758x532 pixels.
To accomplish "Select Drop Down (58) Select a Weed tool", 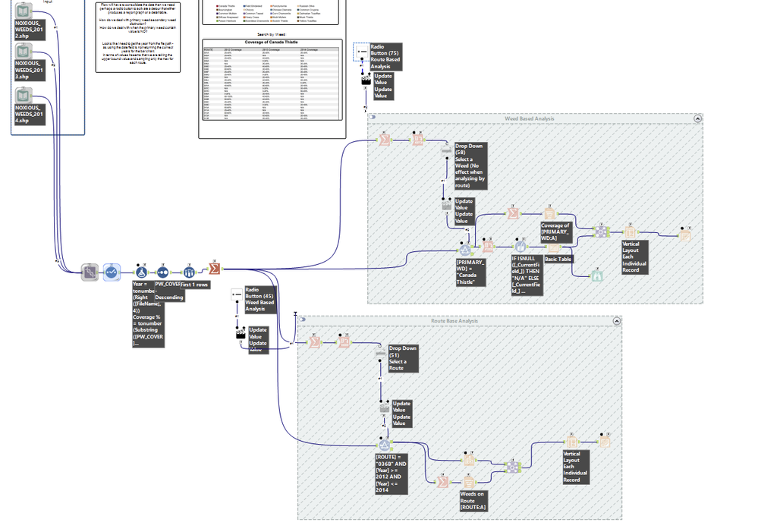I will tap(447, 150).
